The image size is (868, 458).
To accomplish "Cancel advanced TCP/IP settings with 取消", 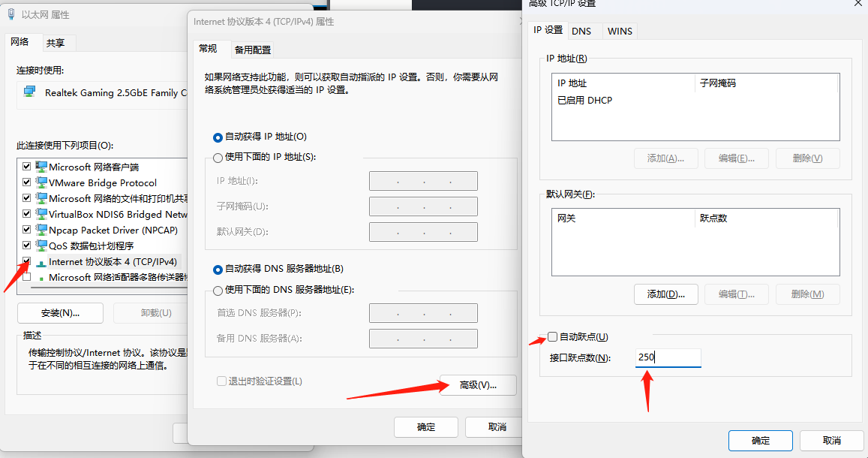I will [832, 441].
